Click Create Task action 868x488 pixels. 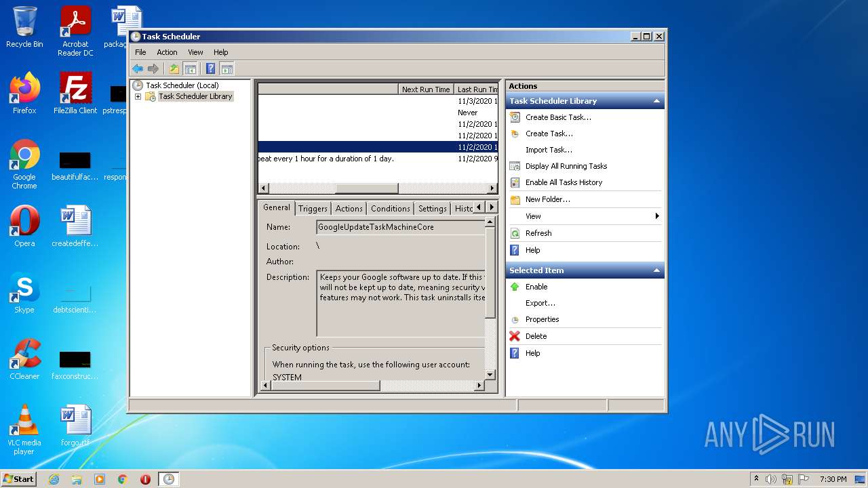coord(549,134)
